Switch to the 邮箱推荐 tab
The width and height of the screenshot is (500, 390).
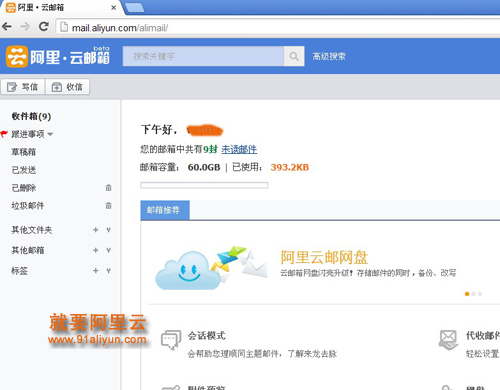(x=165, y=210)
